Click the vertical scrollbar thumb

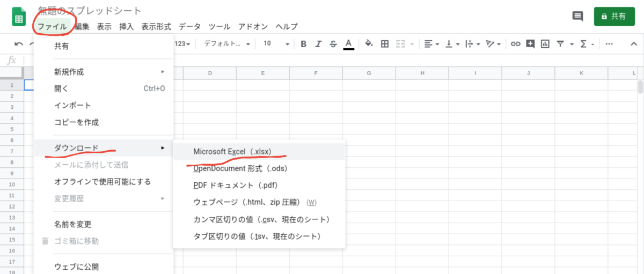tap(640, 86)
